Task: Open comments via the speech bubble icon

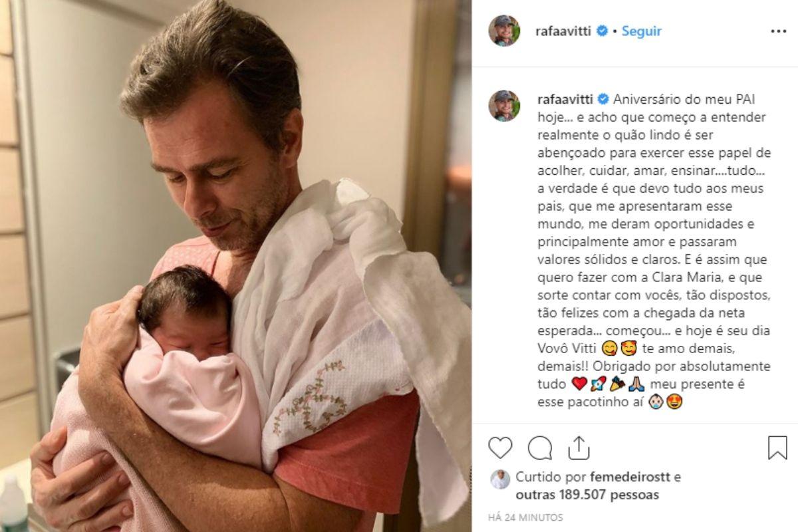Action: point(539,448)
